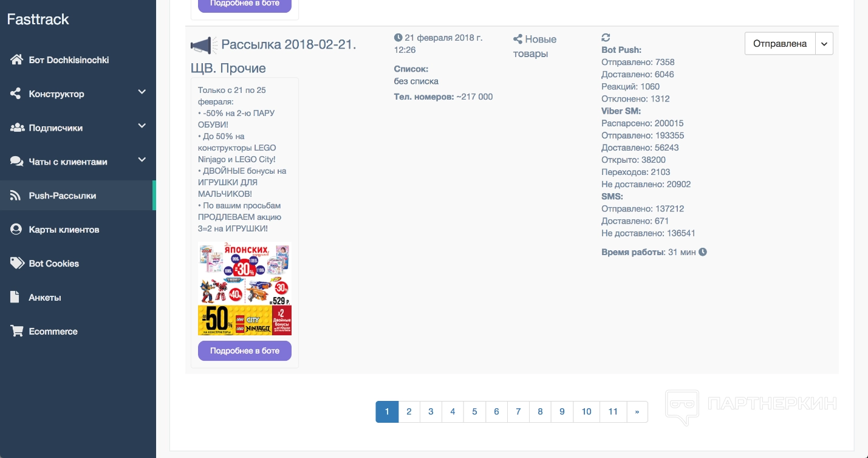Click the Распарсено: 200015 stat line
Screen dimensions: 868x458
point(643,123)
